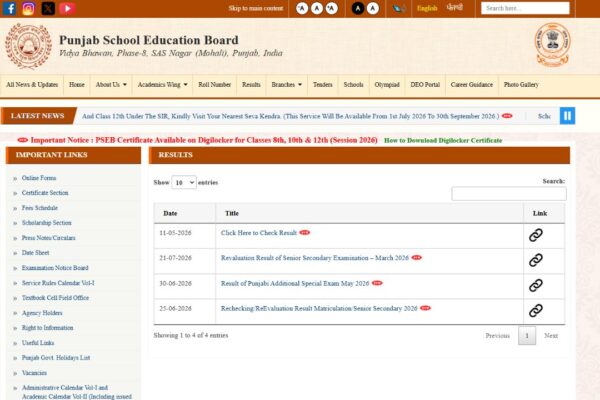
Task: Open Punjab Govt. Holidays List link
Action: tap(56, 358)
